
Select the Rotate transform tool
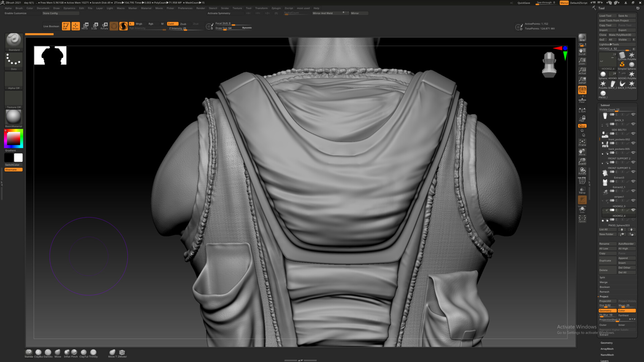[104, 26]
